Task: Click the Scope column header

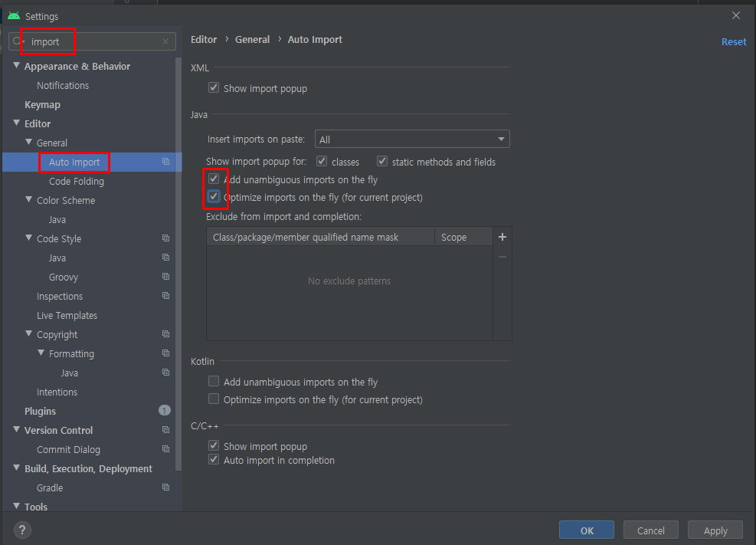Action: pos(463,237)
